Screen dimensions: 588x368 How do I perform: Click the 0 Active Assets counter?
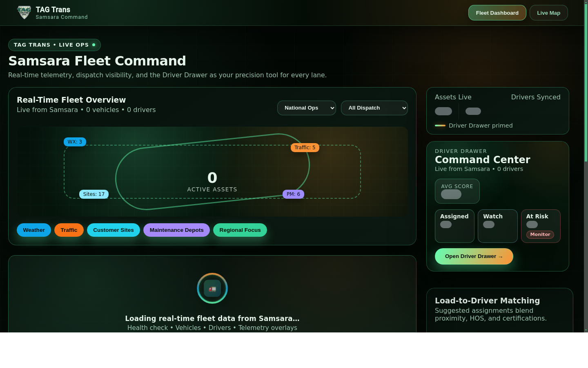coord(212,182)
